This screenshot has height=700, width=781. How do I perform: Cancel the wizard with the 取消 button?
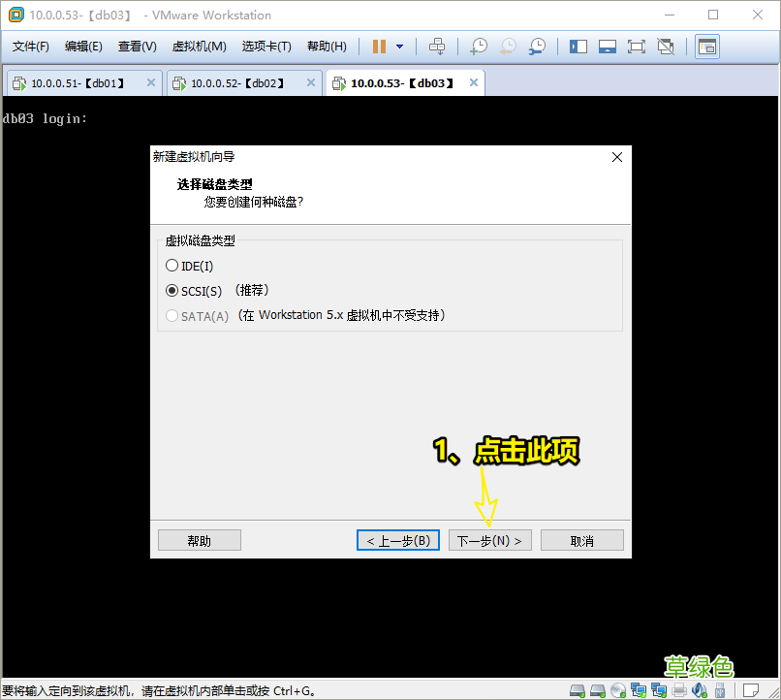tap(581, 541)
